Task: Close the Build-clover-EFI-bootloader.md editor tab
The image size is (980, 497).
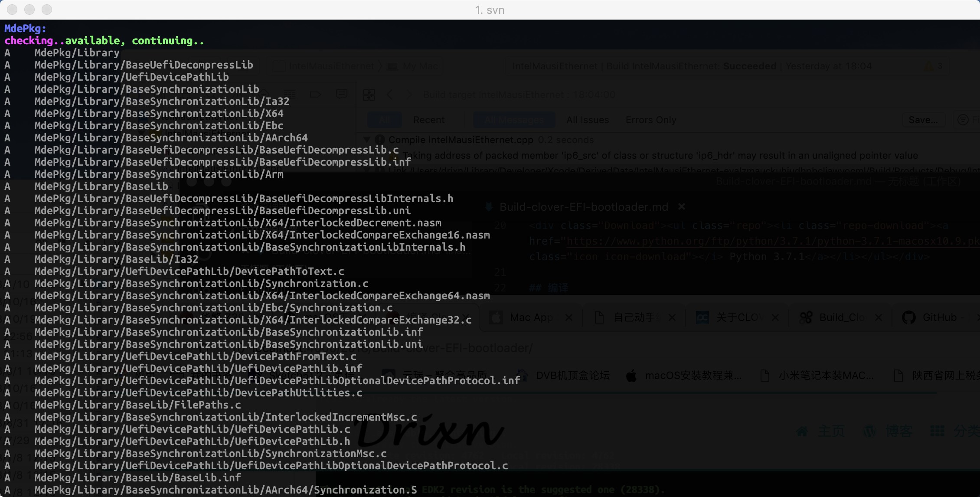Action: 682,207
